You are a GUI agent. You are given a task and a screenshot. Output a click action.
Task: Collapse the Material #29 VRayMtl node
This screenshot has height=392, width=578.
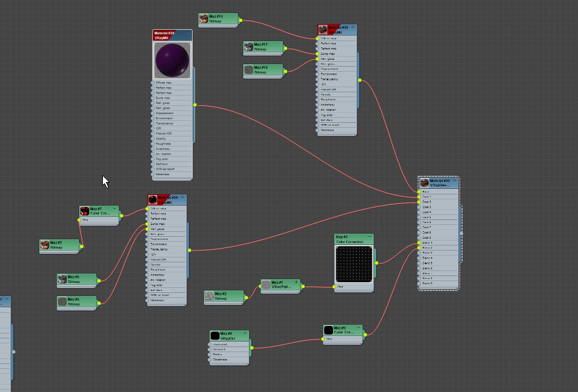[x=183, y=198]
